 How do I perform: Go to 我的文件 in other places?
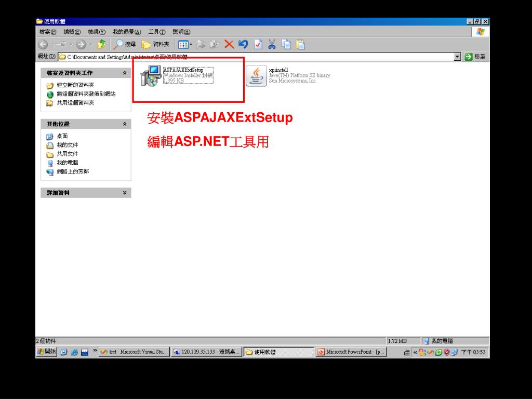67,145
